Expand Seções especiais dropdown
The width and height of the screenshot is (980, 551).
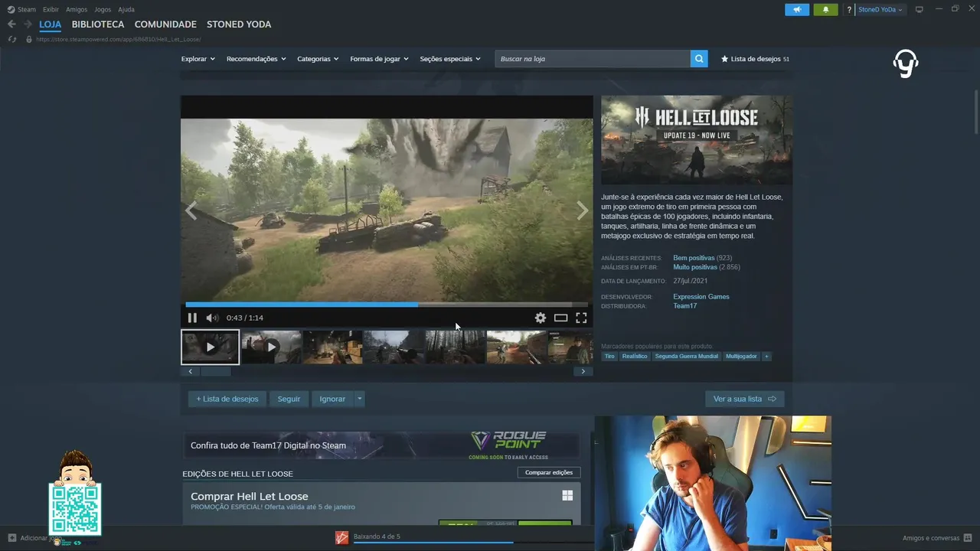tap(450, 59)
